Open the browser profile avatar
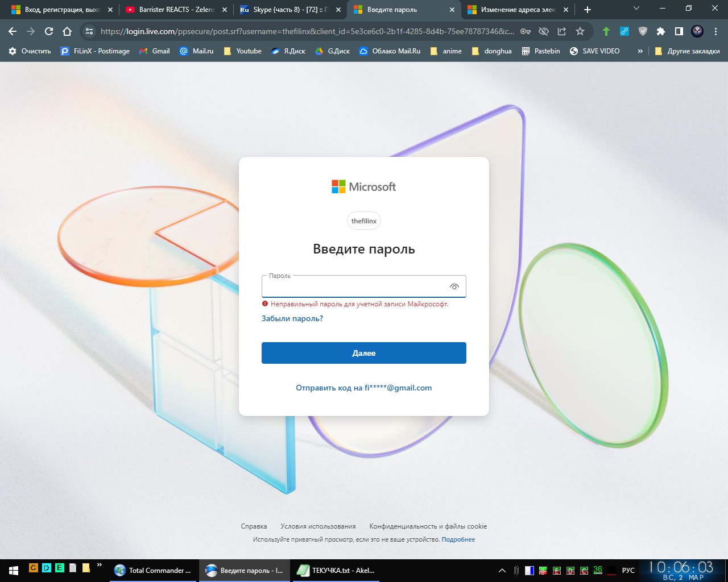728x582 pixels. click(x=697, y=31)
